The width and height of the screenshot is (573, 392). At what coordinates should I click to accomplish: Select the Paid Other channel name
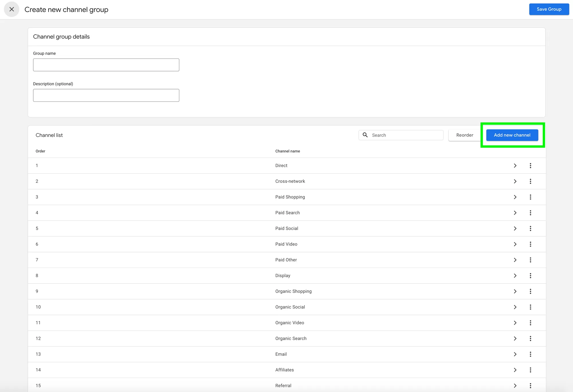(286, 260)
